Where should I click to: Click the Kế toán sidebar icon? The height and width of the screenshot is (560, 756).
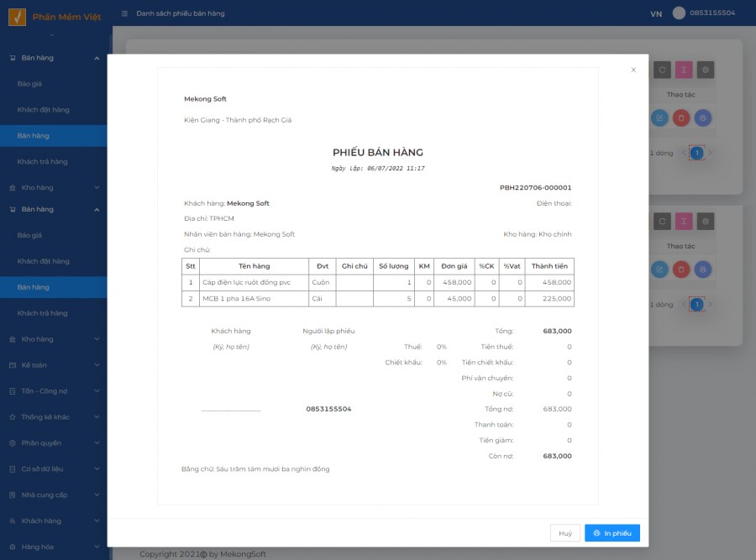(13, 365)
